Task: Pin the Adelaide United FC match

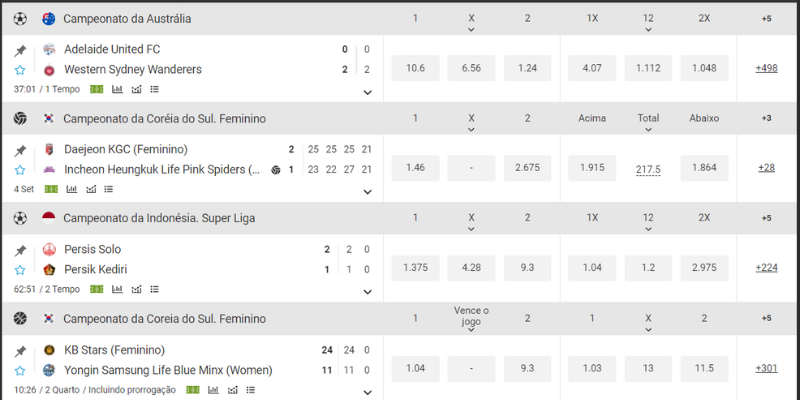Action: (x=20, y=50)
